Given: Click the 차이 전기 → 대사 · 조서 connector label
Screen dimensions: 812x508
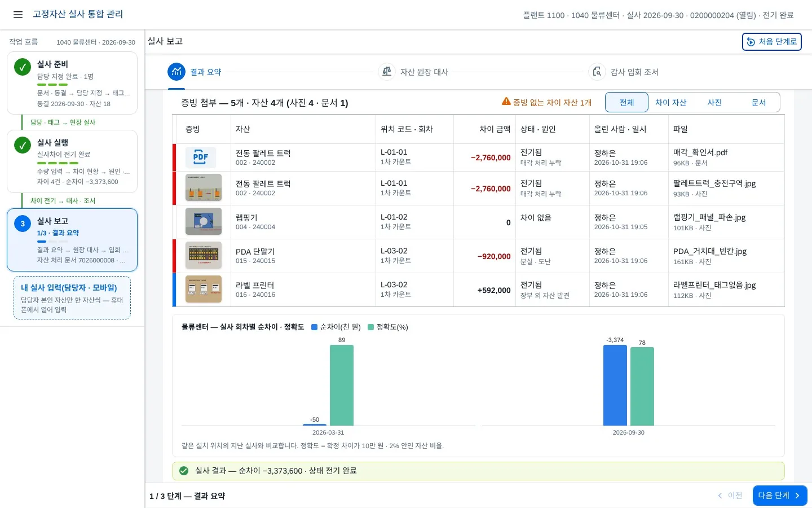Looking at the screenshot, I should click(x=63, y=201).
